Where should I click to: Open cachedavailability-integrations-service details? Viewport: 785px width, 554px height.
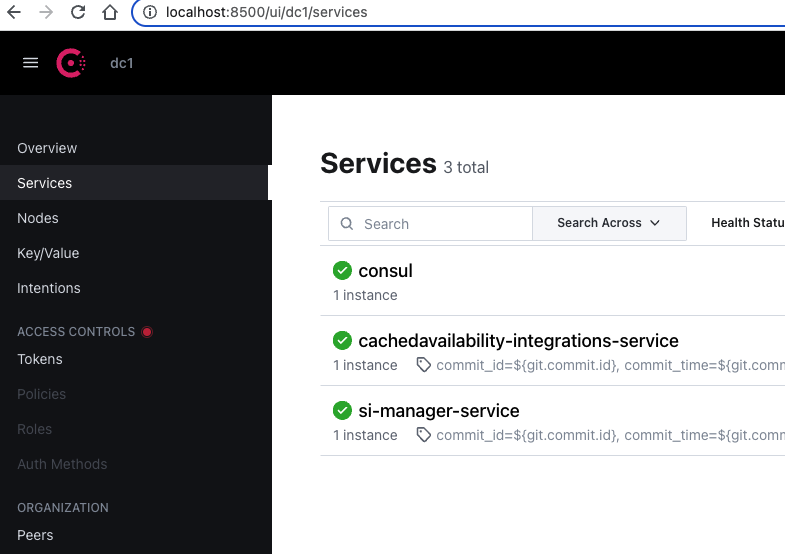point(518,341)
